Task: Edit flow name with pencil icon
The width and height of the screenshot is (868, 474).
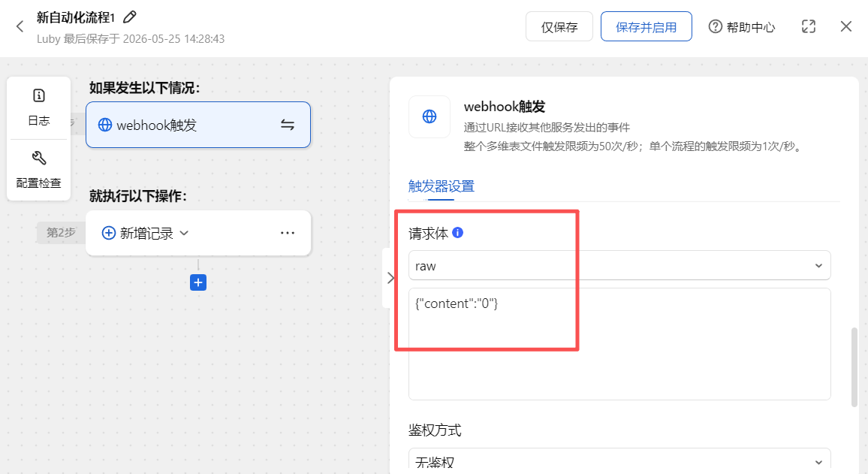Action: 130,17
